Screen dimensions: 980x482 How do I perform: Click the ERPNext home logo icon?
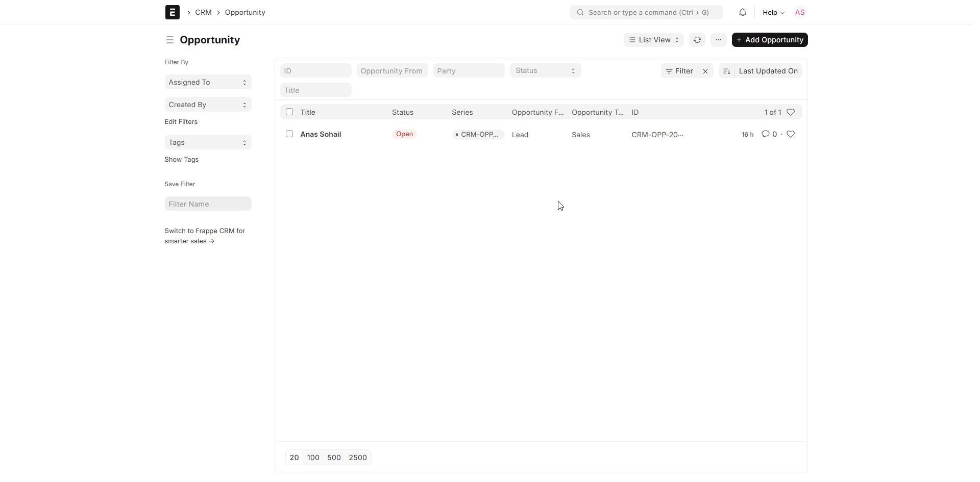[x=172, y=12]
